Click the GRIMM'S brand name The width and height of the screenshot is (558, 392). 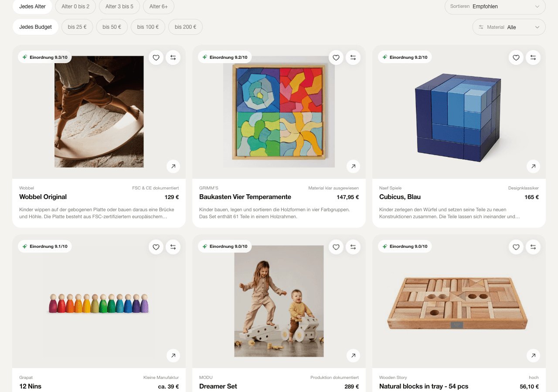(209, 188)
